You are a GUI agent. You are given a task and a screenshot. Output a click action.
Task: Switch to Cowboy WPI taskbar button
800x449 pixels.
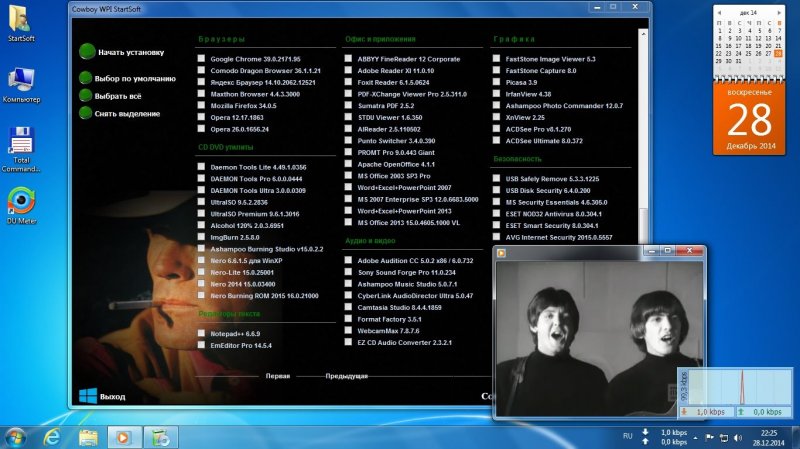tap(161, 437)
